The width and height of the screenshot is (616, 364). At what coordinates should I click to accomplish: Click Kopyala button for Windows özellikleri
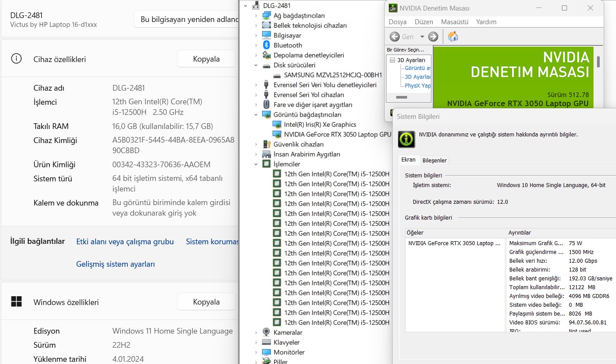point(206,301)
